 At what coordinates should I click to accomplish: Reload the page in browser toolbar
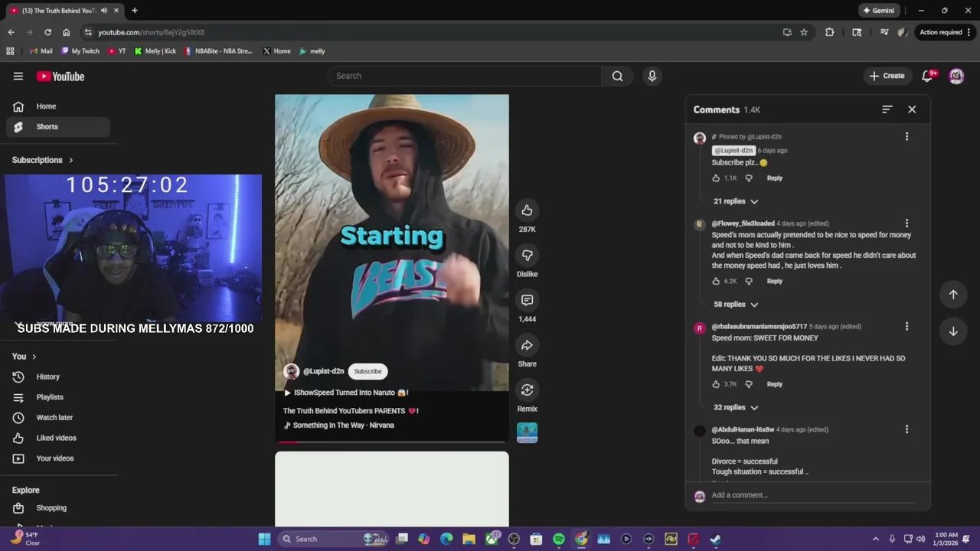coord(47,32)
